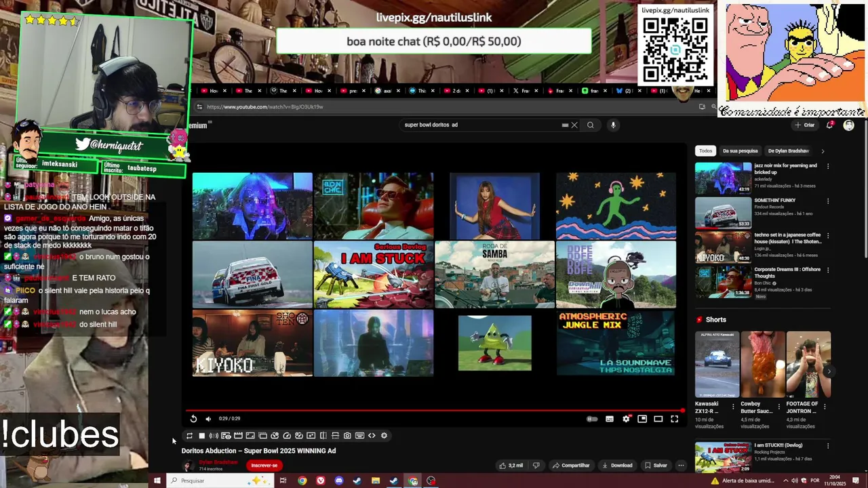868x488 pixels.
Task: Open options for Kawasaki ZX12-R short
Action: [x=733, y=407]
